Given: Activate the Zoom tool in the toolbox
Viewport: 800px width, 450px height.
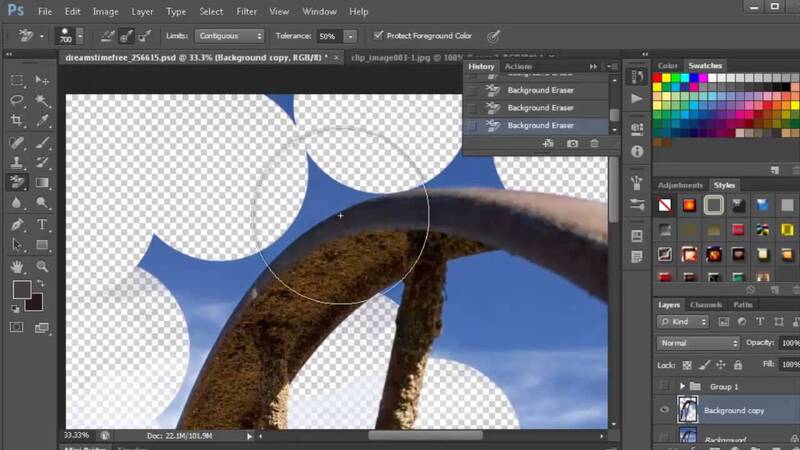Looking at the screenshot, I should pyautogui.click(x=42, y=267).
